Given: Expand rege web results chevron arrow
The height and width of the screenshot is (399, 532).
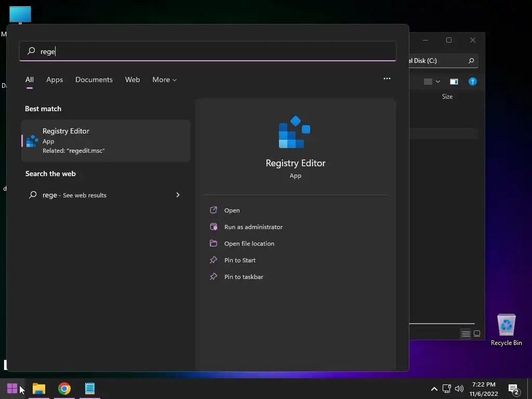Looking at the screenshot, I should pyautogui.click(x=178, y=195).
